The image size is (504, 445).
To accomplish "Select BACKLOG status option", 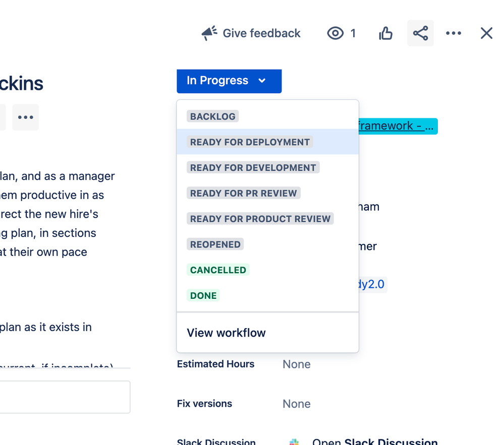I will (212, 116).
